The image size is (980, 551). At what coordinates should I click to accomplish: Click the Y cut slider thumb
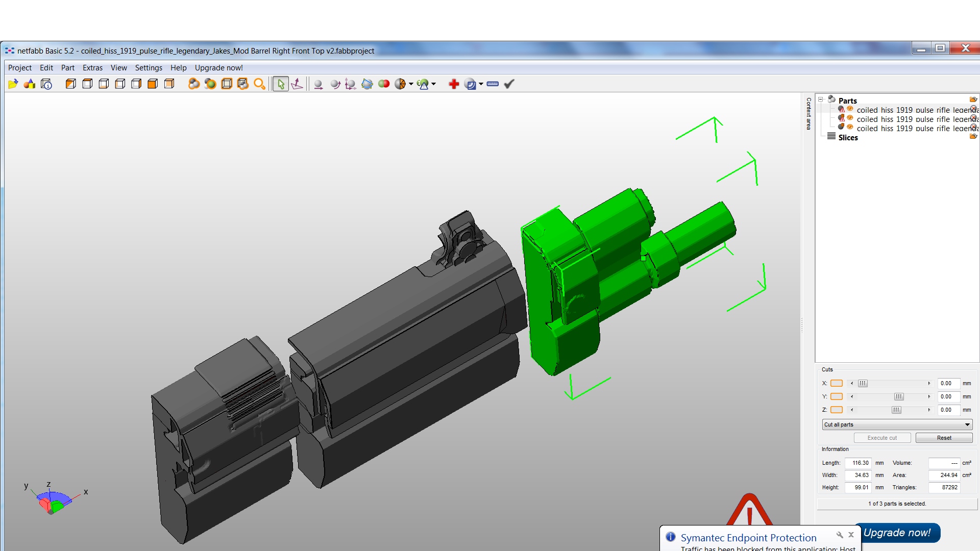point(899,397)
